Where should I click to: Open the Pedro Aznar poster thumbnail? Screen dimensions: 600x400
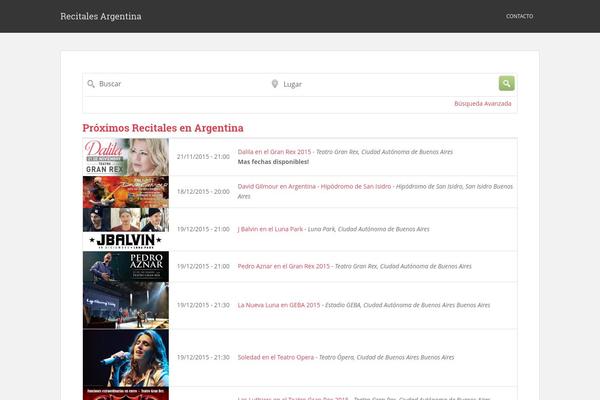126,266
